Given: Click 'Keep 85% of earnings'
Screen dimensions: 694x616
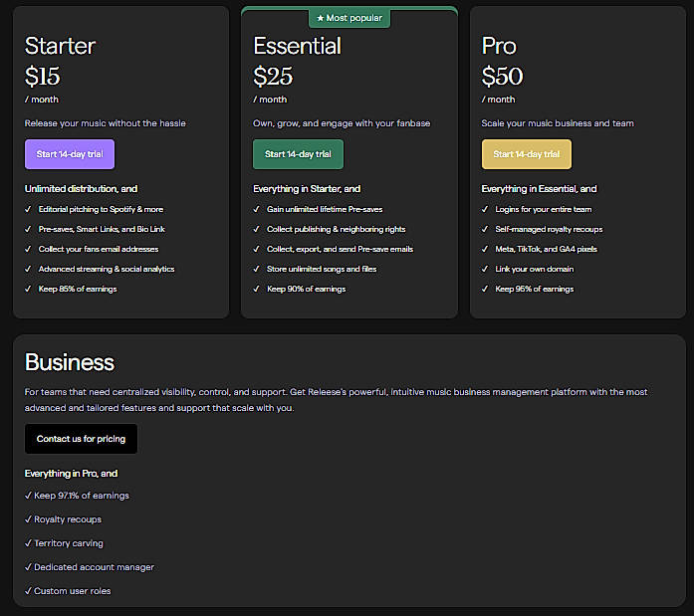Looking at the screenshot, I should (78, 289).
